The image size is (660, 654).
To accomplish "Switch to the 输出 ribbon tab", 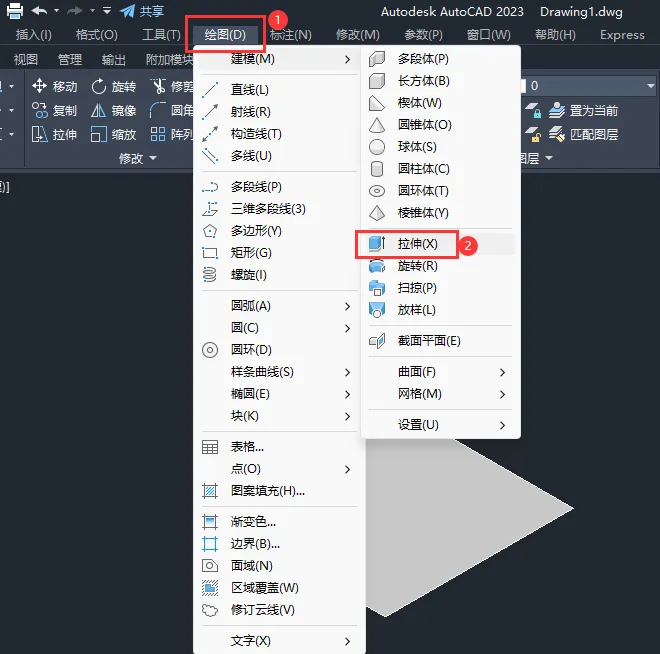I will [x=114, y=59].
